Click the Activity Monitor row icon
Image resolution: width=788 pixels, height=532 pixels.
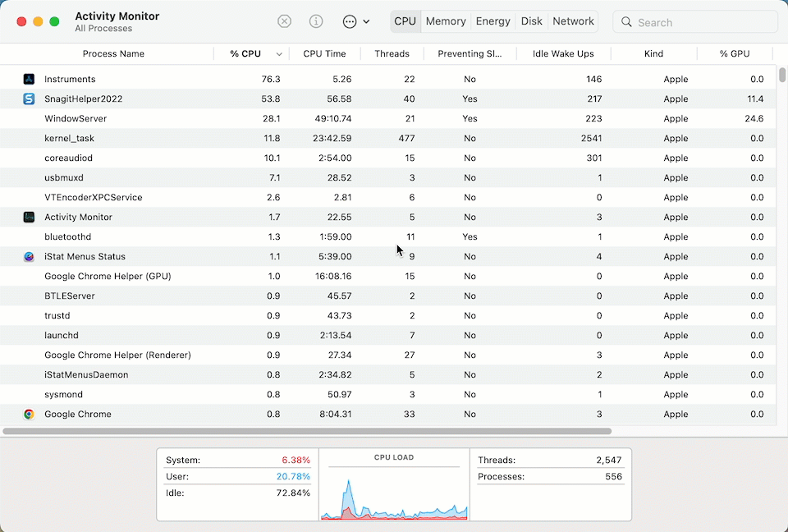pos(30,217)
